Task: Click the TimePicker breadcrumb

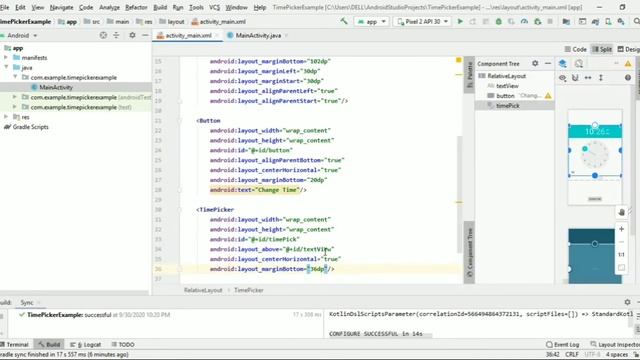Action: (249, 290)
